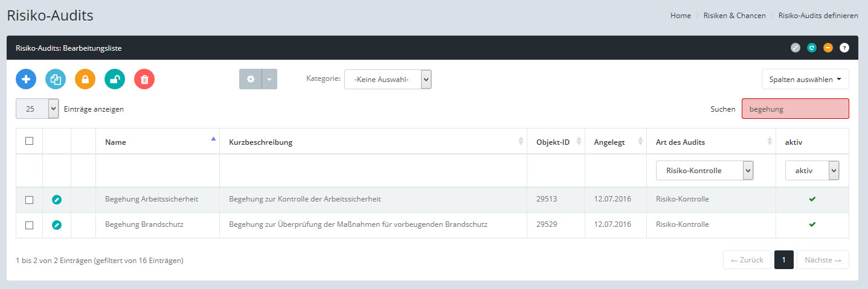Check the Begehung Arbeitssicherheit row checkbox
Viewport: 868px width, 289px height.
coord(29,200)
